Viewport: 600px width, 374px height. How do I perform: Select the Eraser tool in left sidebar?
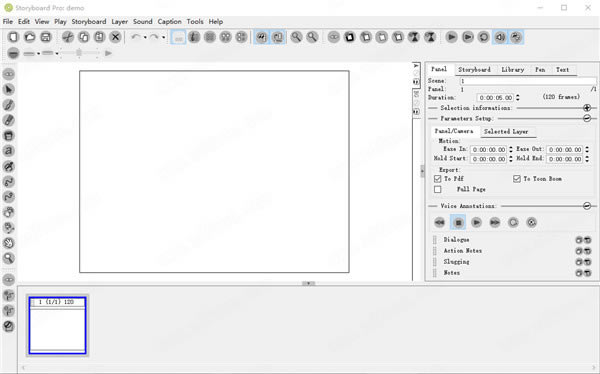(8, 120)
